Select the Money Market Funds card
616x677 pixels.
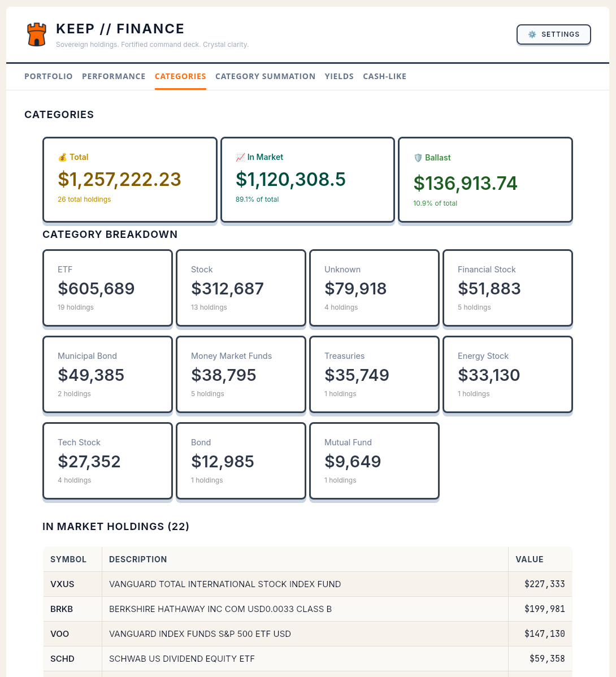click(x=241, y=374)
